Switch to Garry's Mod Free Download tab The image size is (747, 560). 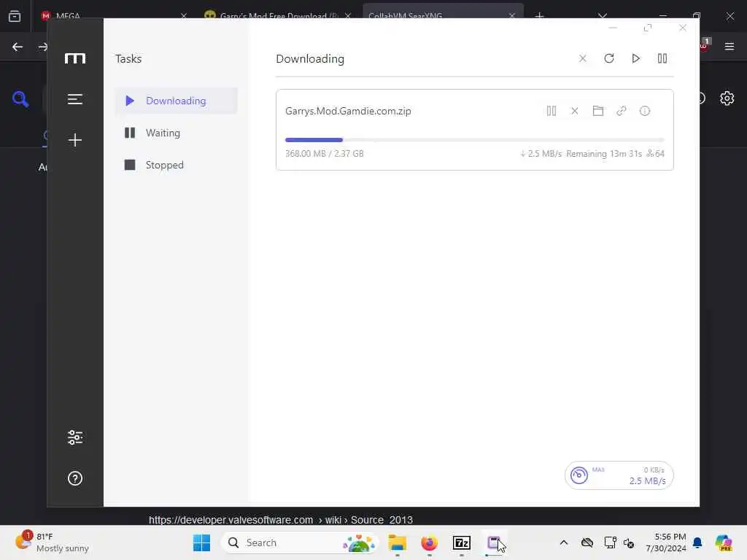click(x=279, y=16)
